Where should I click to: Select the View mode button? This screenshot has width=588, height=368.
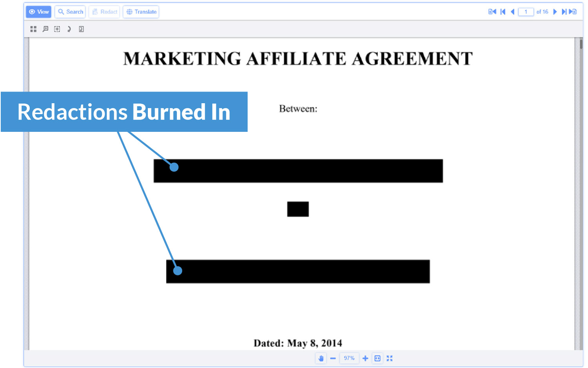38,12
